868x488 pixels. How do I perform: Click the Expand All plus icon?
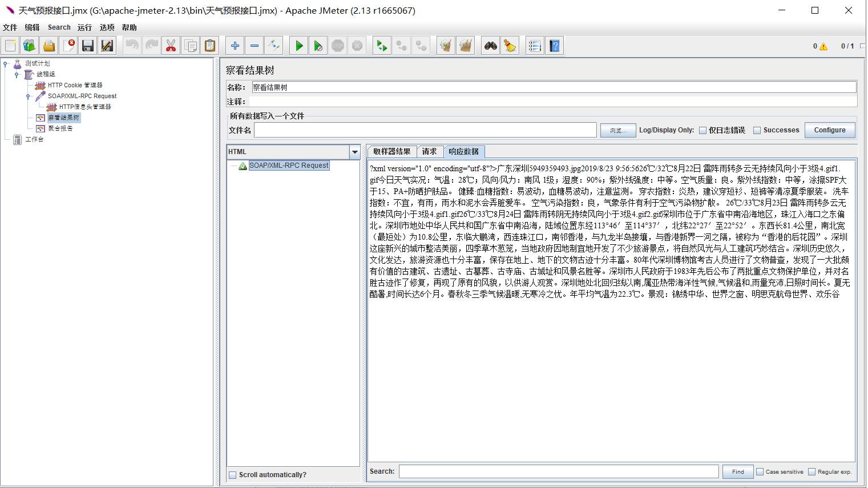[x=235, y=46]
